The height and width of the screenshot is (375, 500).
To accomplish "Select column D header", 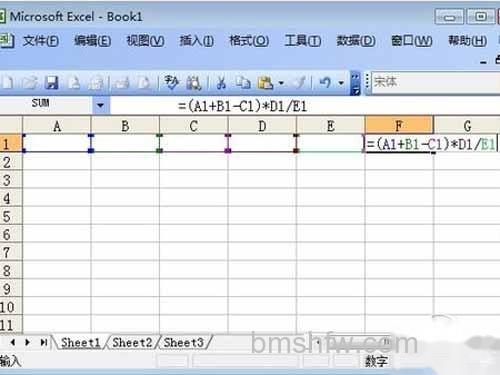I will pos(262,126).
